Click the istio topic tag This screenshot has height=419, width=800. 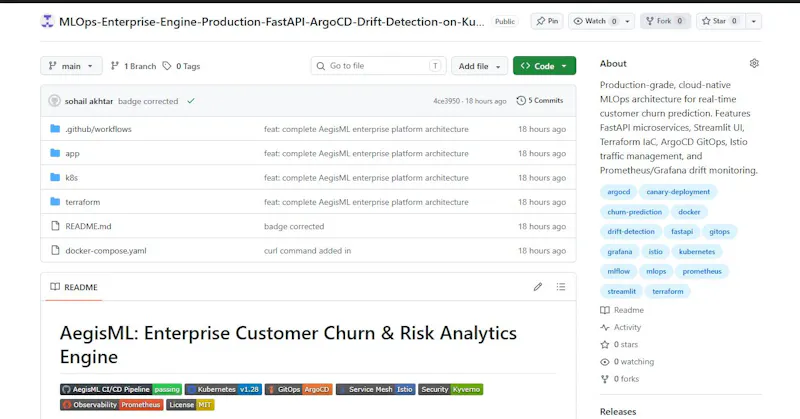[x=655, y=252]
